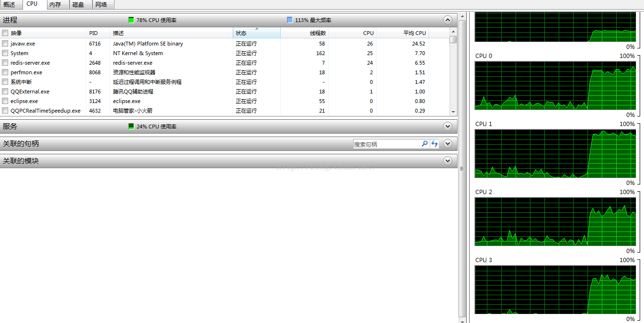Check the System process checkbox
644x323 pixels.
tap(5, 53)
